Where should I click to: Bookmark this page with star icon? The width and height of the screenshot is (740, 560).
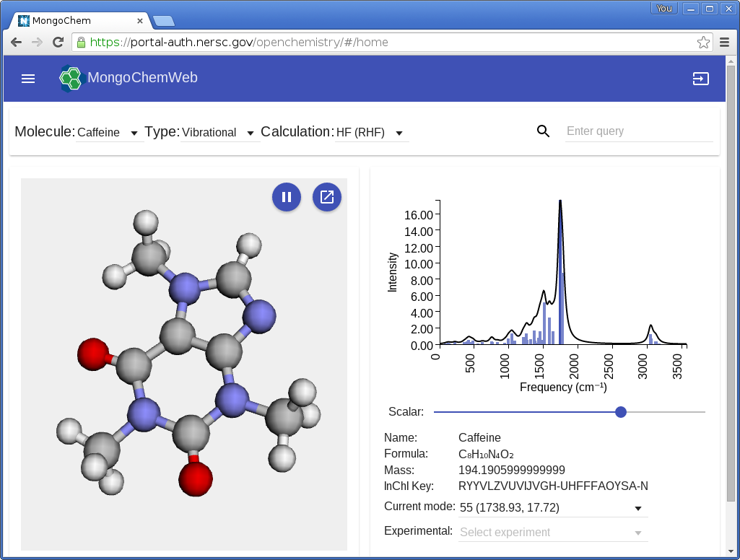tap(703, 43)
